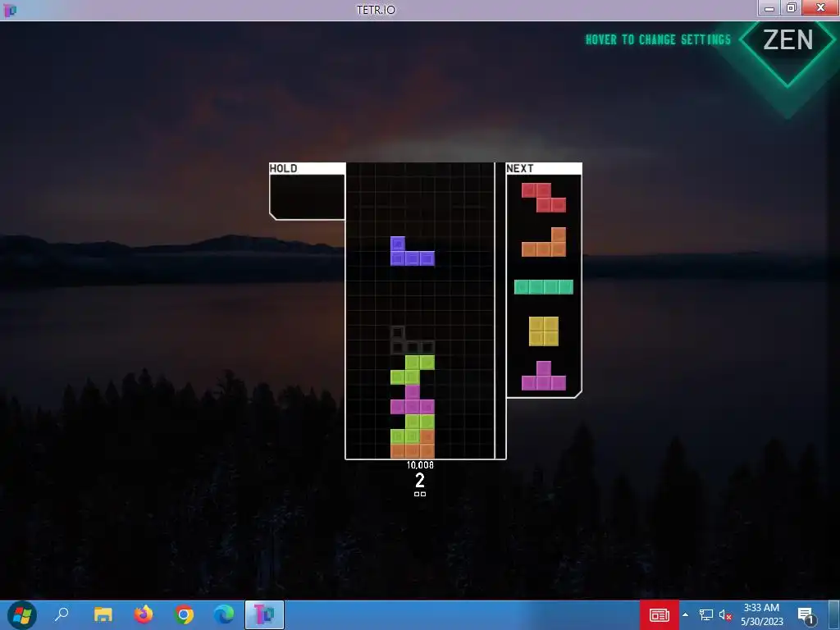The image size is (840, 630).
Task: Open the notification center icon
Action: pos(806,615)
